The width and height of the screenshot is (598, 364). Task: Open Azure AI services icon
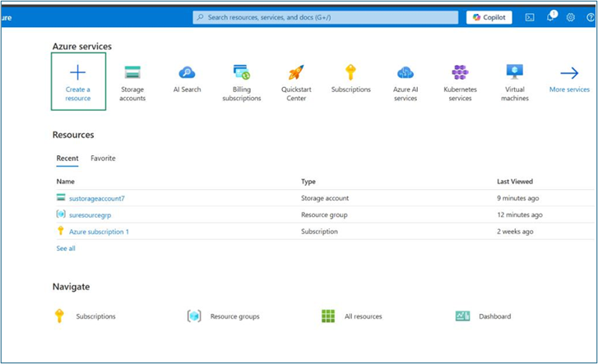[406, 72]
